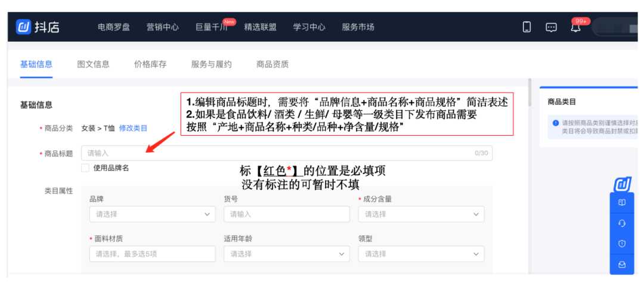Switch to the 图文信息 tab
This screenshot has height=292, width=644.
point(93,64)
